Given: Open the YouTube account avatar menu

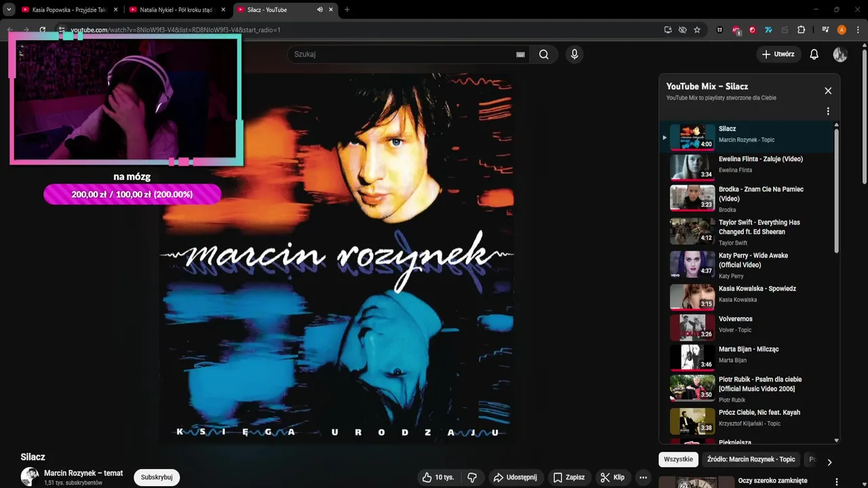Looking at the screenshot, I should pyautogui.click(x=840, y=54).
